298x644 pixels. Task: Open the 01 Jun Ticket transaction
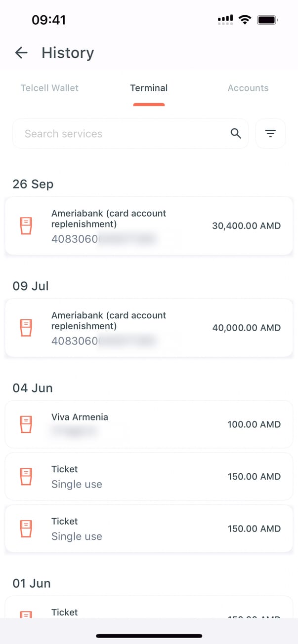point(149,610)
